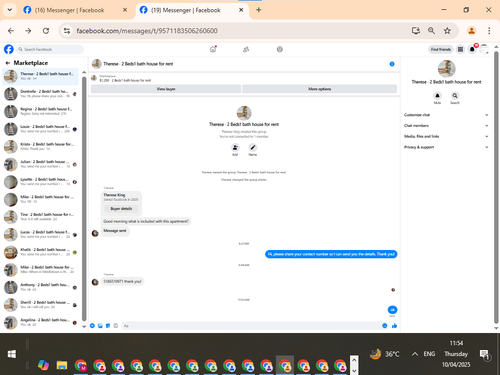The image size is (500, 375).
Task: Expand Chat members section
Action: [x=446, y=126]
